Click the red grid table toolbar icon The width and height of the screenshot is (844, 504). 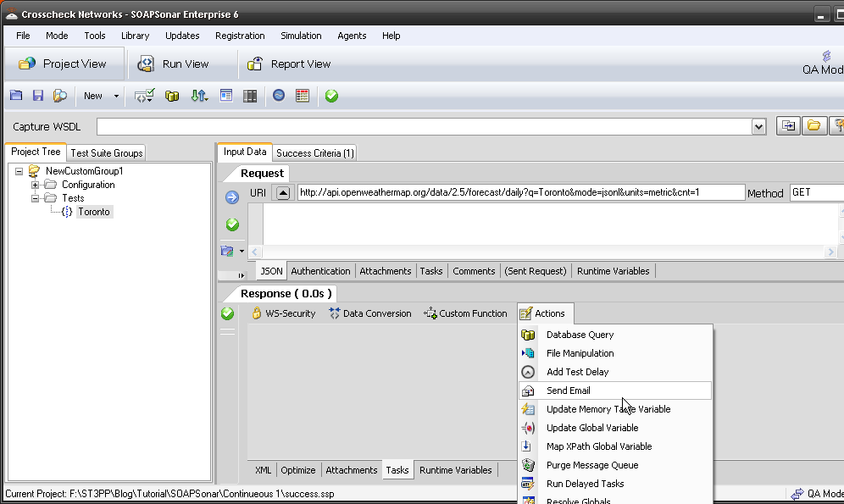(x=303, y=96)
